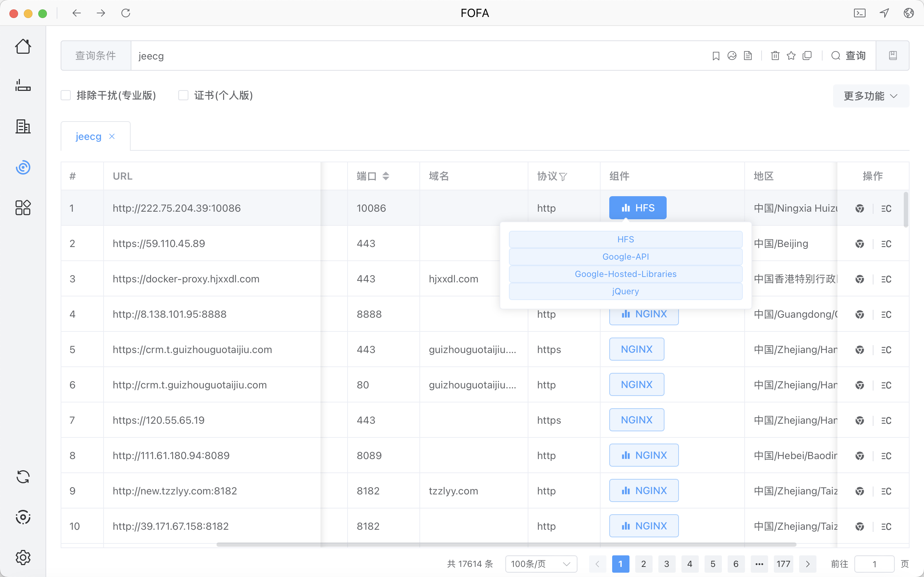Expand the 更多功能 dropdown
The width and height of the screenshot is (924, 577).
pyautogui.click(x=871, y=96)
